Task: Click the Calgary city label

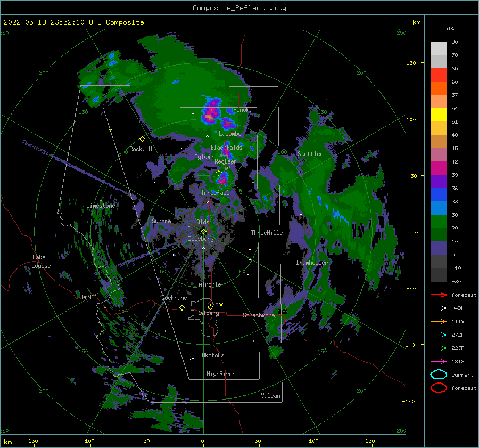Action: coord(208,313)
